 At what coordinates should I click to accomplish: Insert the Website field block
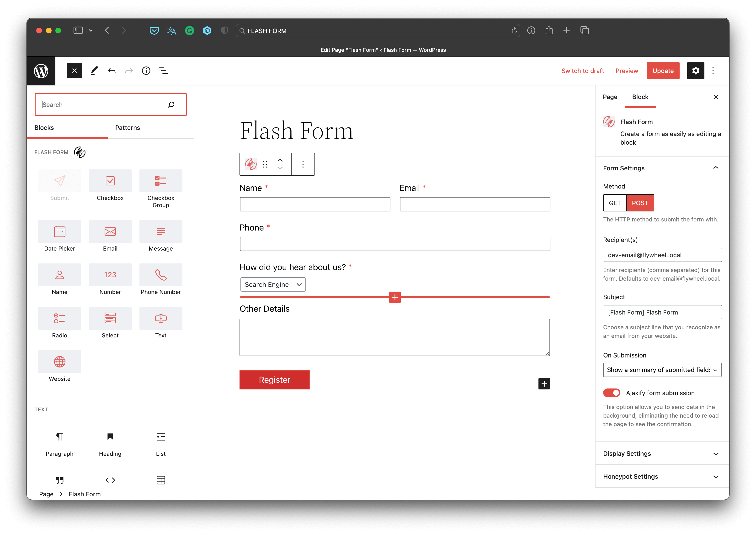point(60,367)
